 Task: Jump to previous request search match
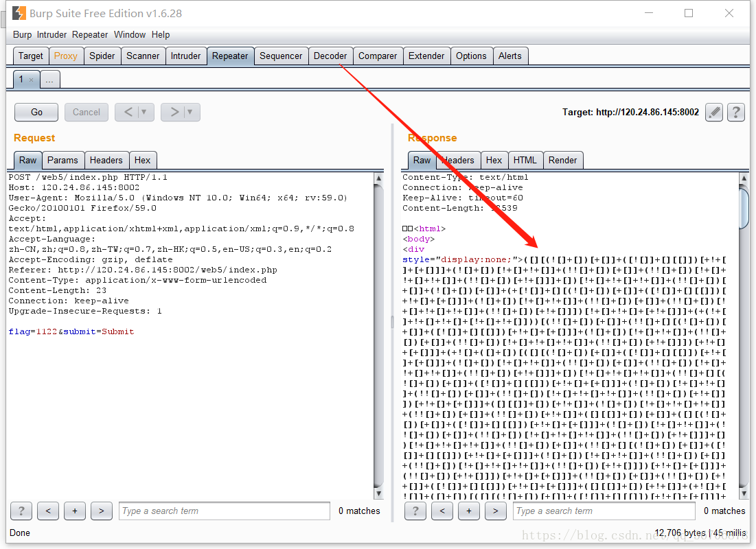(48, 511)
